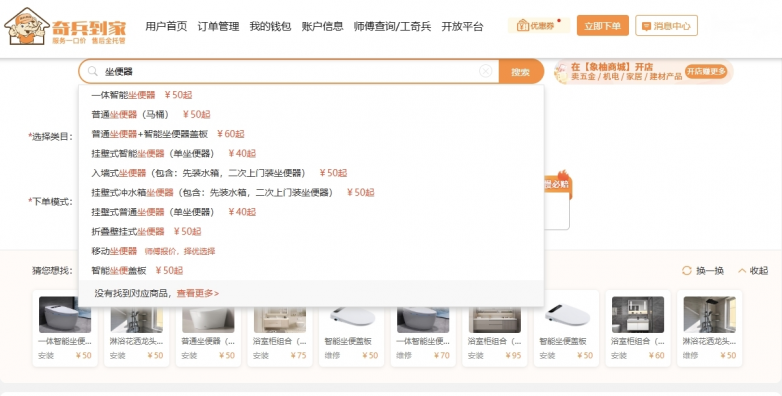782x396 pixels.
Task: Select 挂壁式智能坐便器 suggestion
Action: coord(311,153)
